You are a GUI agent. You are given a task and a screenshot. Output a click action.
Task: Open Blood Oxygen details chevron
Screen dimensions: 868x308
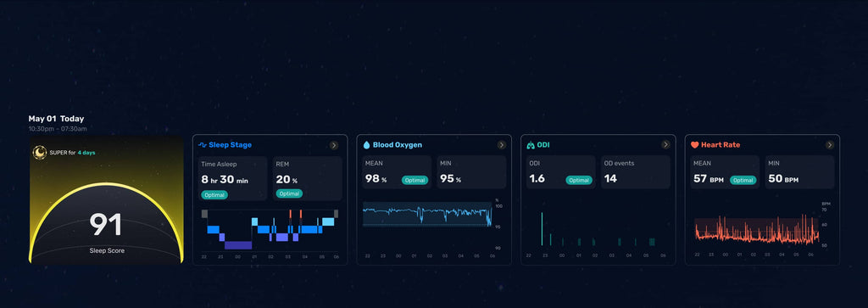(502, 145)
